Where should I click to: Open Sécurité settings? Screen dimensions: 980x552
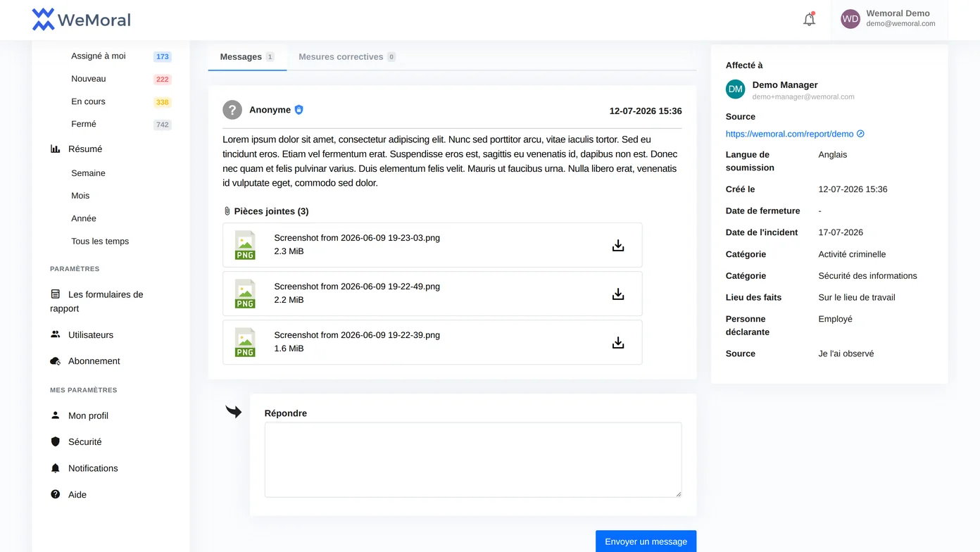click(x=85, y=442)
